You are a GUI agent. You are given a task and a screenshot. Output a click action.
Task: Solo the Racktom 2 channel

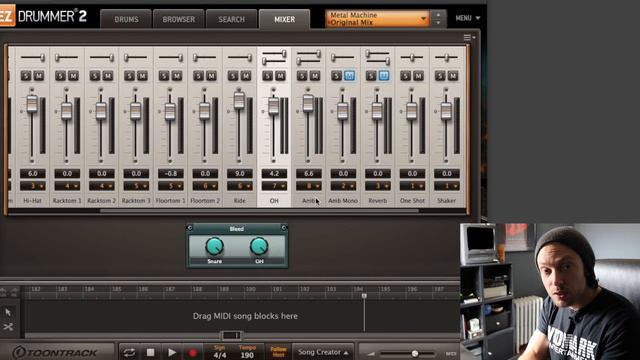tap(95, 76)
